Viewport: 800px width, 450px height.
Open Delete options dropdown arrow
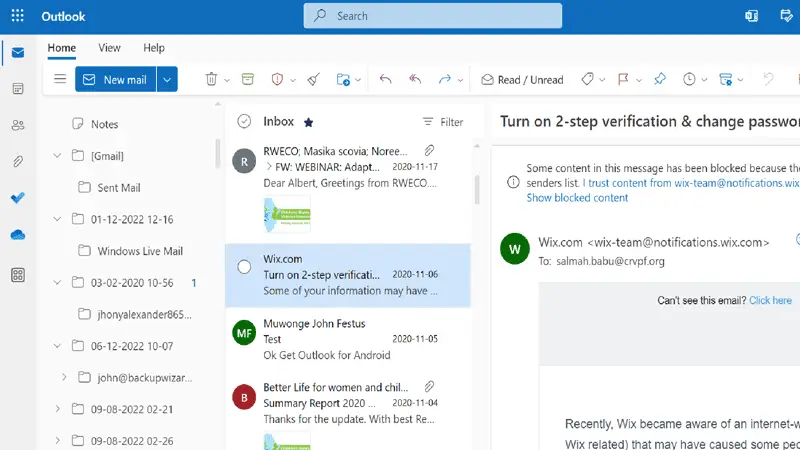point(227,80)
